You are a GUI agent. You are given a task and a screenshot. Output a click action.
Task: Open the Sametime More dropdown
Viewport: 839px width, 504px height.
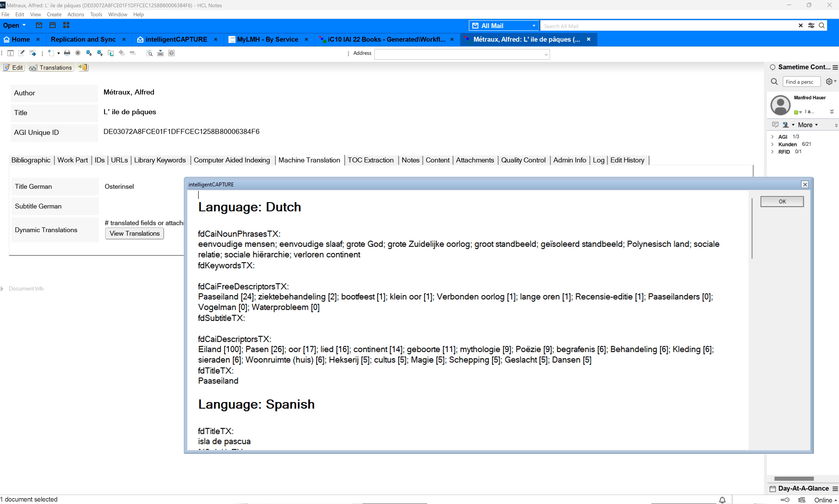click(808, 125)
